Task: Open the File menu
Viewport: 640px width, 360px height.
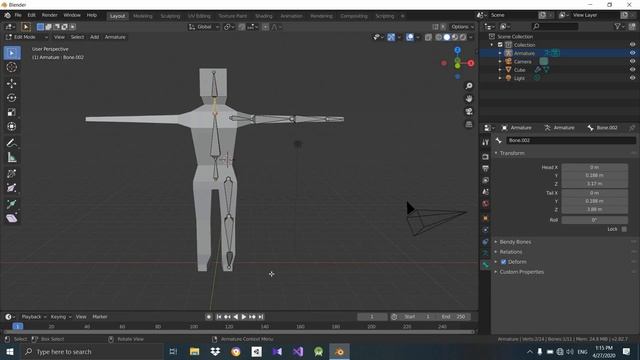Action: [x=18, y=15]
